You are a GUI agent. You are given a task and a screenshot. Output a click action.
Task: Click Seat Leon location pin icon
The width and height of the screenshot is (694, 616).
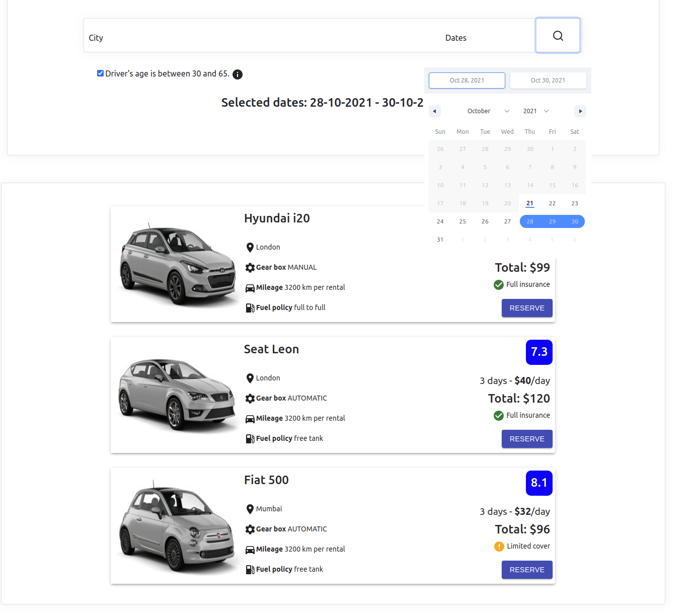[250, 378]
